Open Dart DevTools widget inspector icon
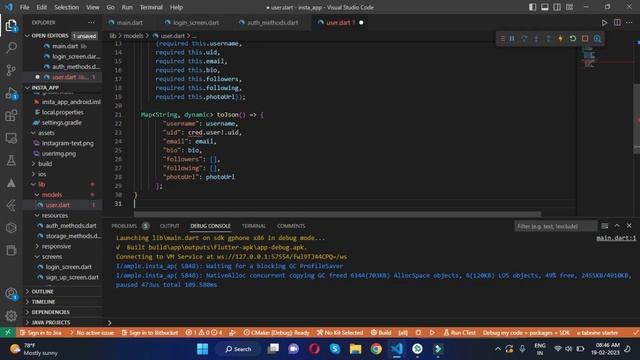 [597, 39]
